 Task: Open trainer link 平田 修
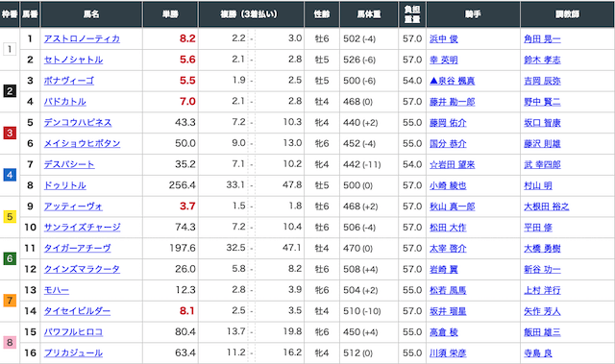(538, 228)
